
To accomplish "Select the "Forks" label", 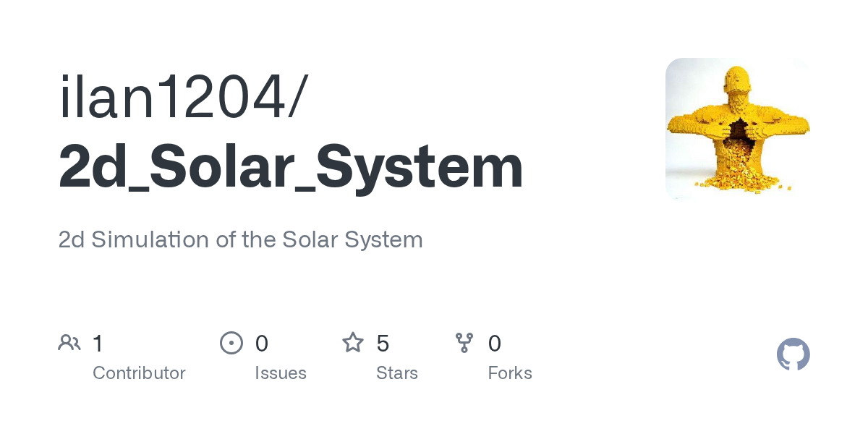I will click(510, 373).
